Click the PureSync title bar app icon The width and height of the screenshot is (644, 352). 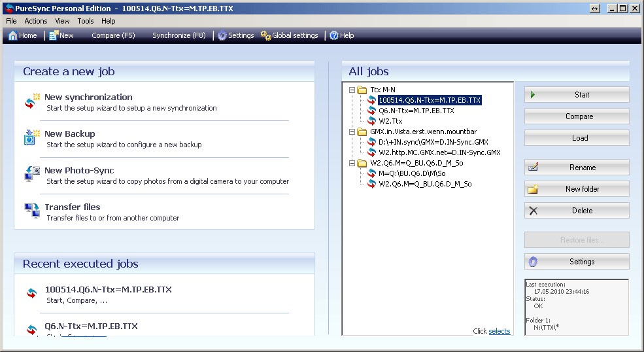(8, 9)
